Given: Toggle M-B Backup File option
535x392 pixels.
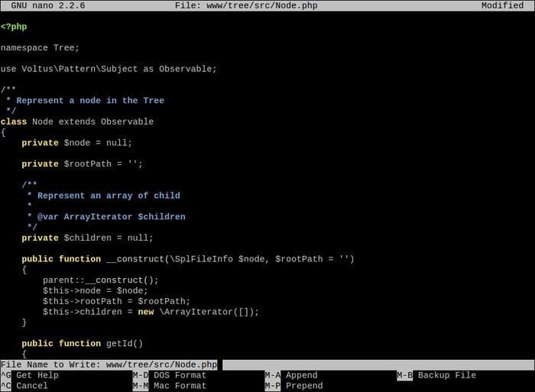Looking at the screenshot, I should (x=436, y=375).
